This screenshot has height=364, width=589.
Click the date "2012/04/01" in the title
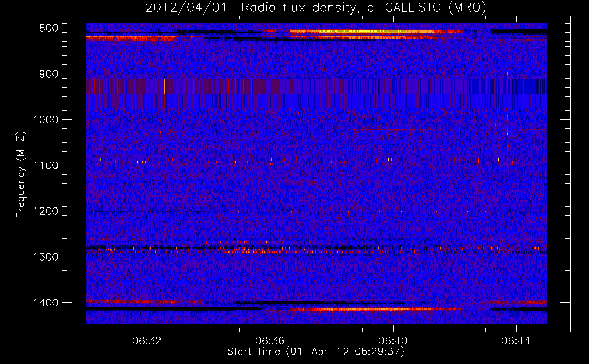pos(186,8)
